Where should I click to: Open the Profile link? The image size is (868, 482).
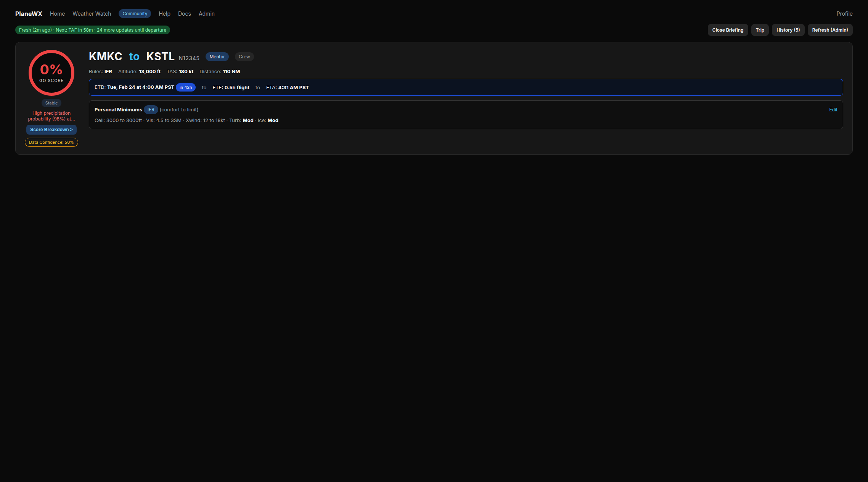click(844, 14)
